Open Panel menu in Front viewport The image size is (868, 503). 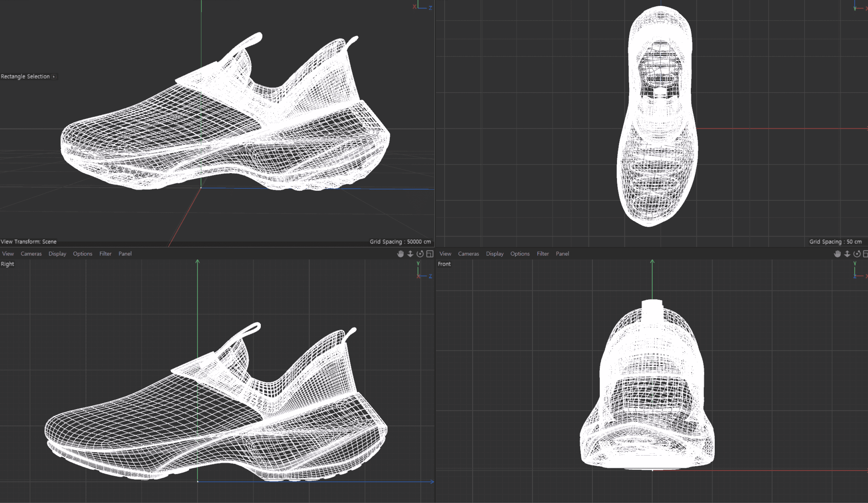point(562,254)
